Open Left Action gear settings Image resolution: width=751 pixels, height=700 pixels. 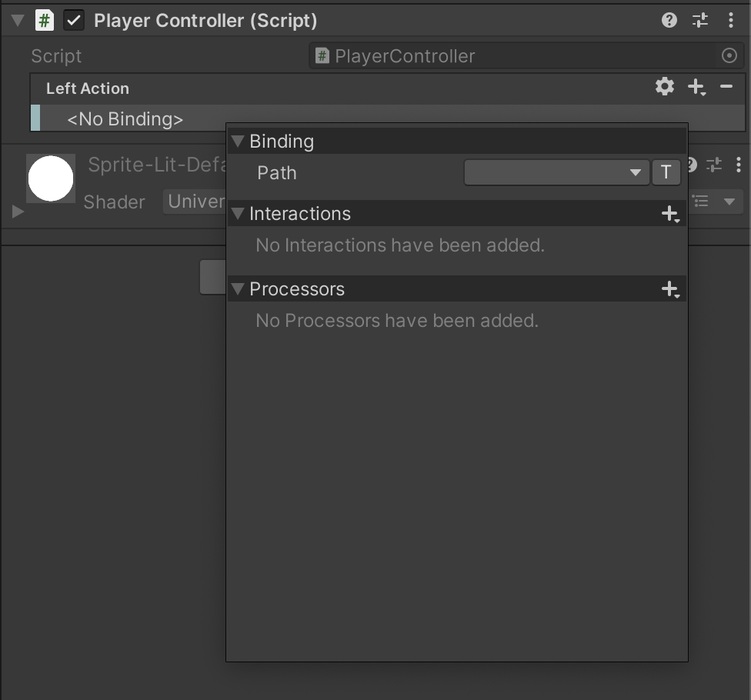[665, 87]
